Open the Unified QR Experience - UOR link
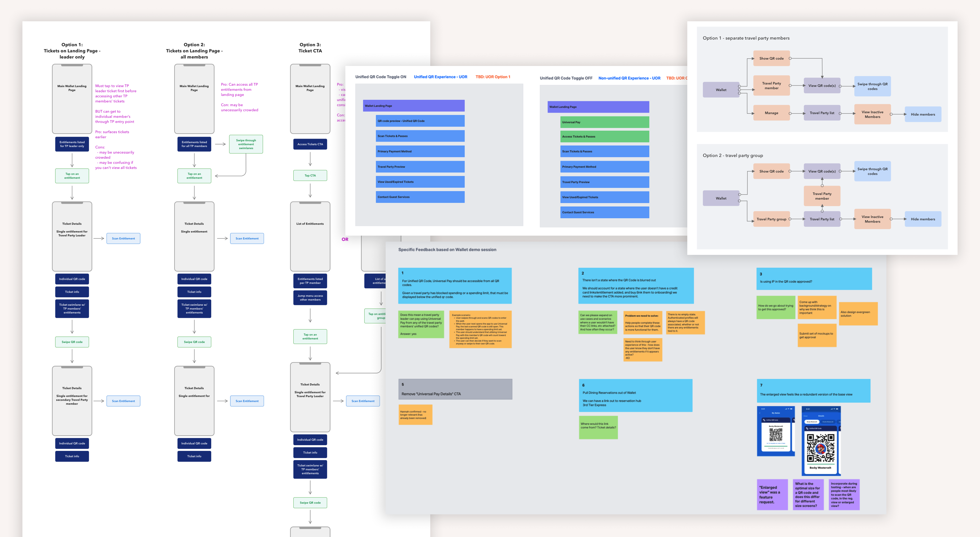 440,77
